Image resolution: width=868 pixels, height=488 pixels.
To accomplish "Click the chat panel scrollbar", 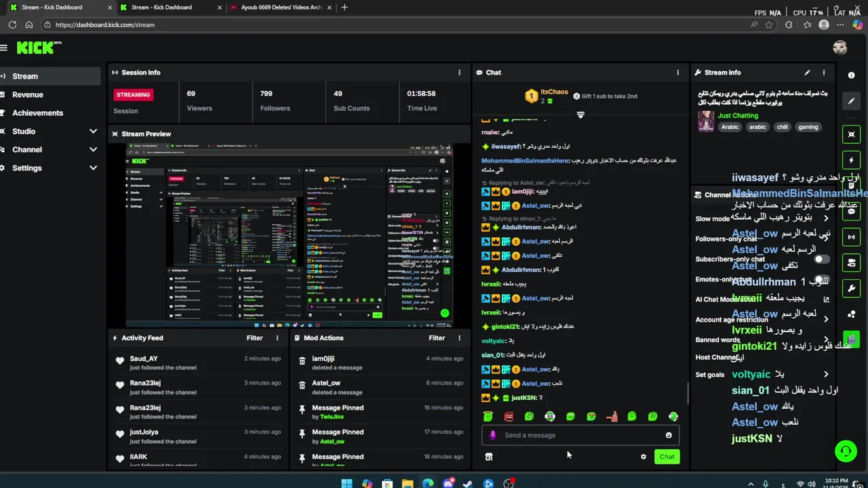I will pos(688,394).
